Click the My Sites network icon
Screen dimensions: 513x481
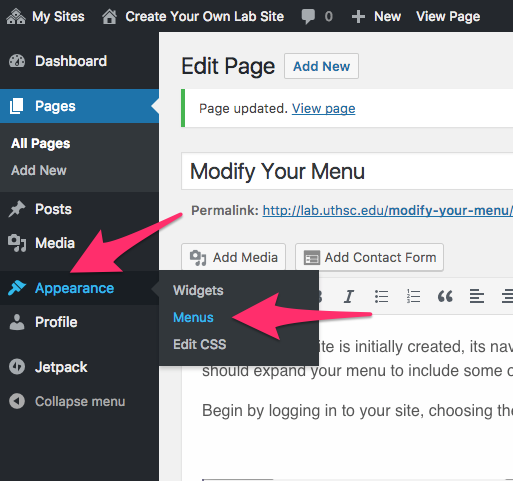tap(15, 16)
